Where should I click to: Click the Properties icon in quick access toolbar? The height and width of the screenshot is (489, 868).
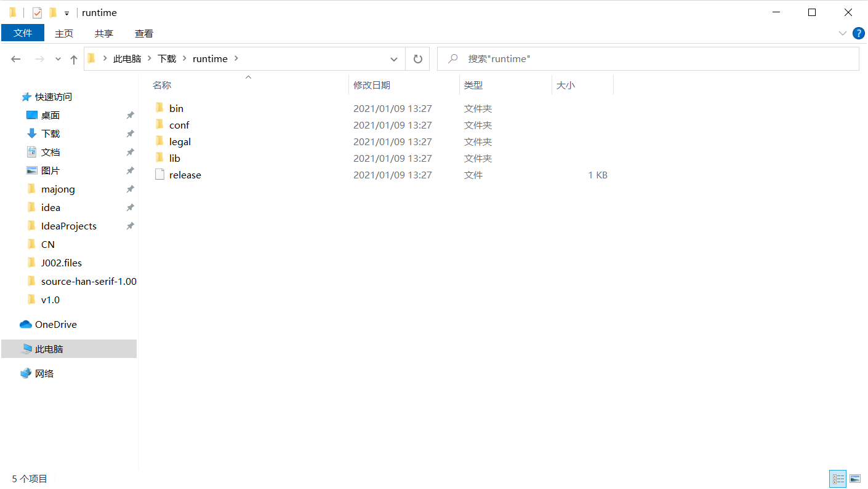[37, 12]
